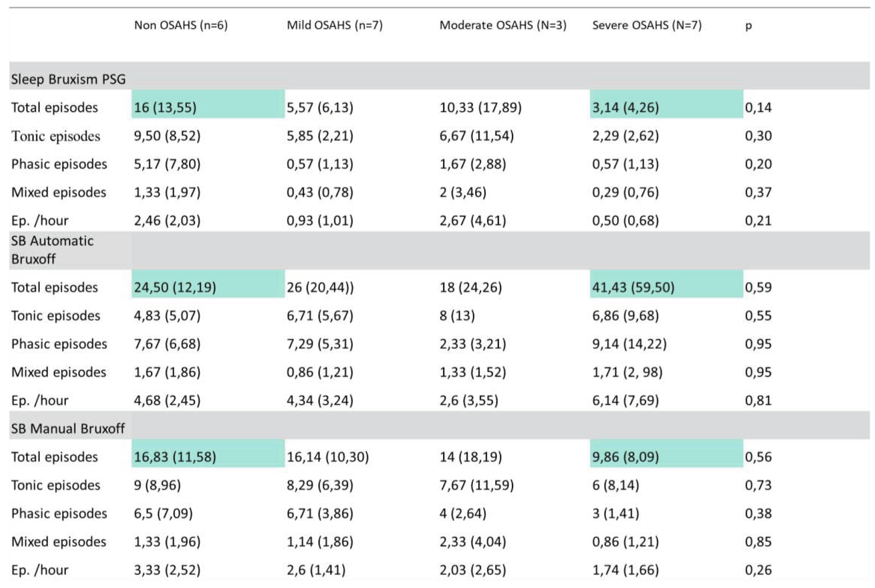
Task: Select the SB Automatic Bruxoff section header
Action: click(52, 250)
